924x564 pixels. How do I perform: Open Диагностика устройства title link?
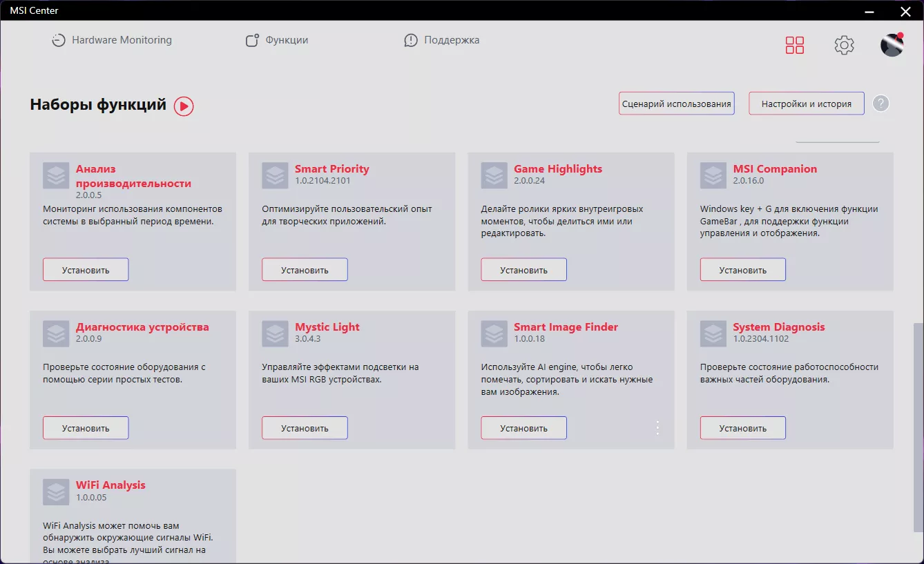coord(142,327)
